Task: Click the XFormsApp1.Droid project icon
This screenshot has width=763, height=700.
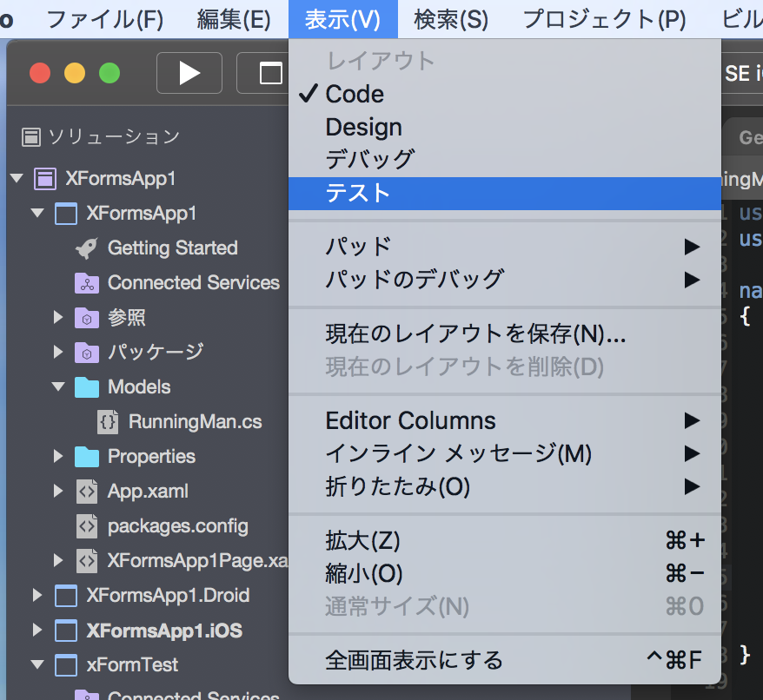Action: tap(66, 596)
